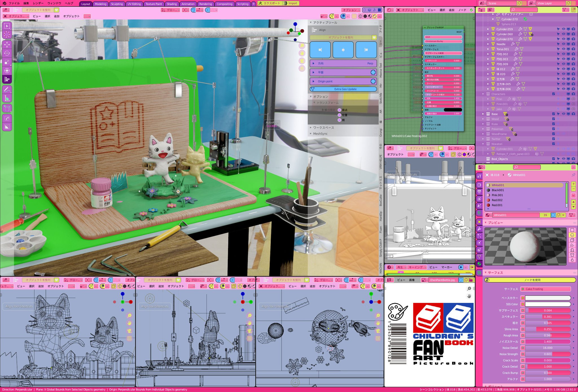This screenshot has width=578, height=392.
Task: Choose the Add Cube tool
Action: [7, 108]
